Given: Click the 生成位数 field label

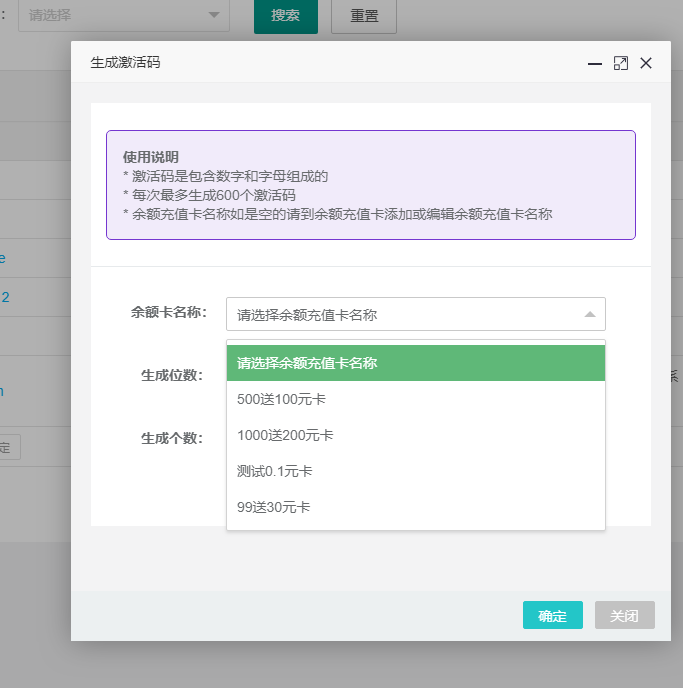Looking at the screenshot, I should click(171, 375).
